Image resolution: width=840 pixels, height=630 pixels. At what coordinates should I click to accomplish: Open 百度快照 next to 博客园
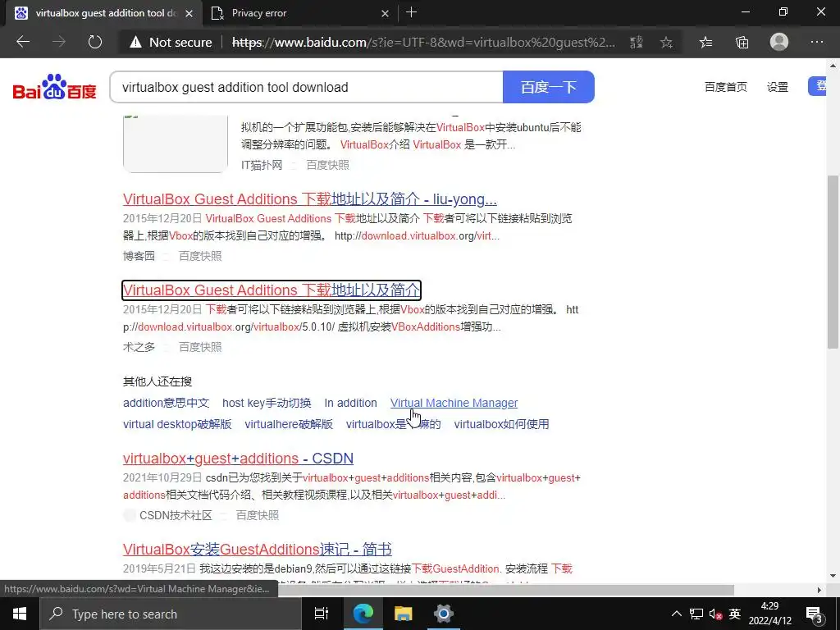pos(200,256)
